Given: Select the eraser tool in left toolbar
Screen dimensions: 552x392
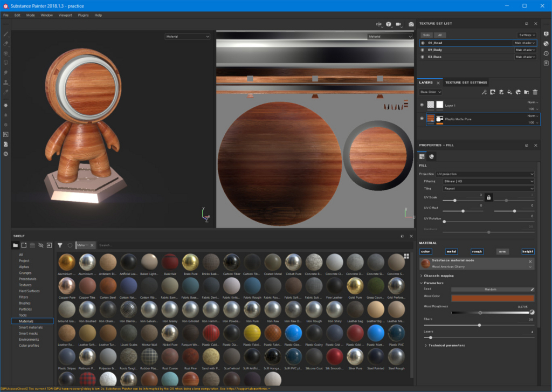Looking at the screenshot, I should click(6, 44).
